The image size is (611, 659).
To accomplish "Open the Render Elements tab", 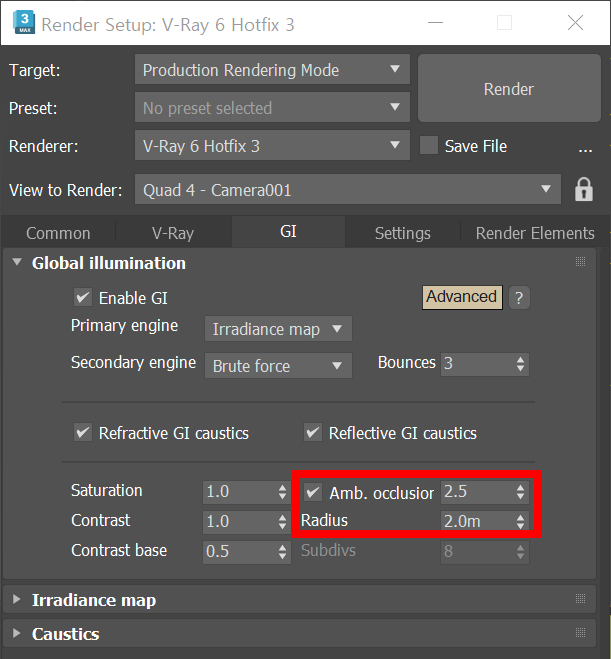I will (x=535, y=233).
